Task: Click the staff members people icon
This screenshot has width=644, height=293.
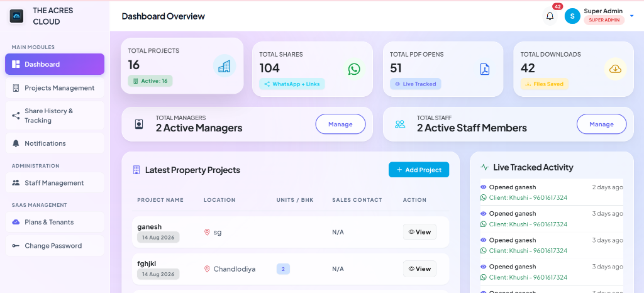Action: 400,124
